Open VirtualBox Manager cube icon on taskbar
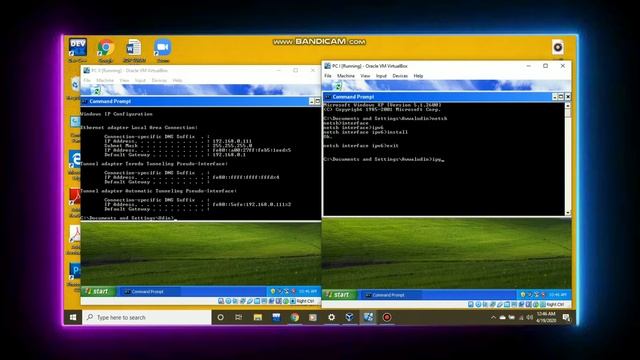Image resolution: width=640 pixels, height=360 pixels. pos(350,317)
